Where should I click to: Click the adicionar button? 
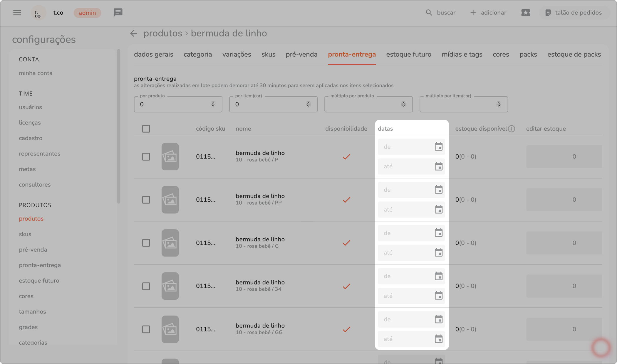coord(488,13)
